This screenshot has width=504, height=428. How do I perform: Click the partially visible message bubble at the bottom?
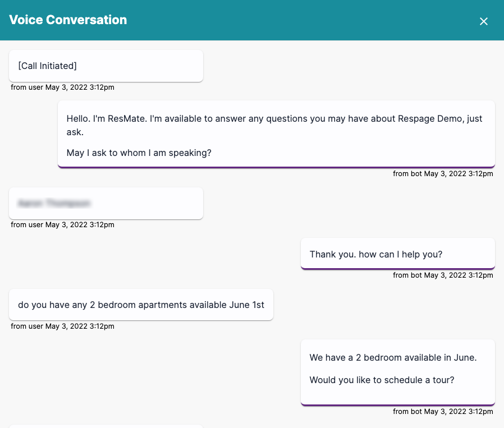106,426
